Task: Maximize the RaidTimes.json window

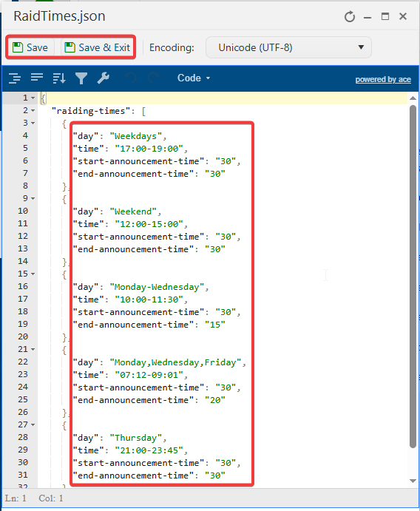Action: coord(385,16)
